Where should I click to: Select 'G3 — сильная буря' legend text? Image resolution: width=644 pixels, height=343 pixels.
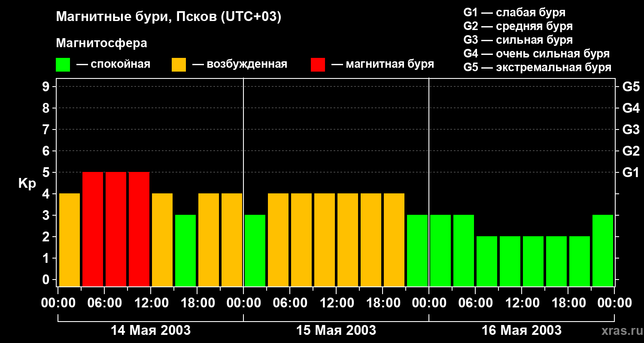[x=518, y=40]
